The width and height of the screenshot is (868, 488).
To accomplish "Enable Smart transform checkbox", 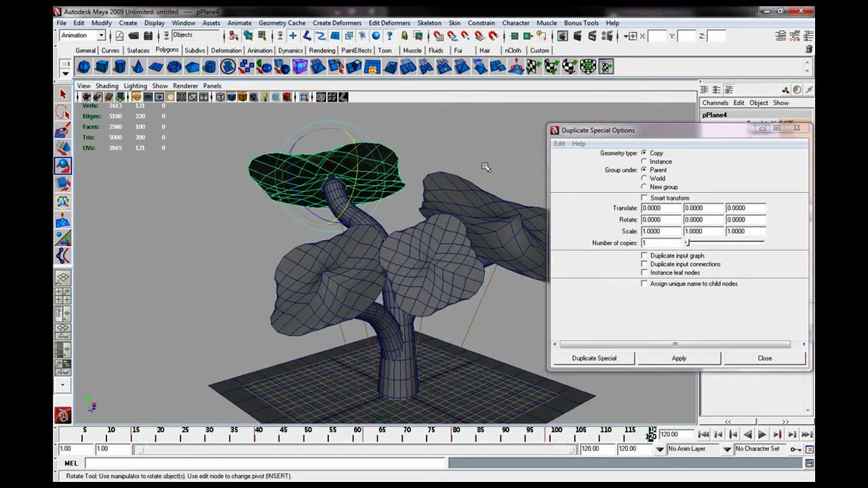I will (644, 198).
